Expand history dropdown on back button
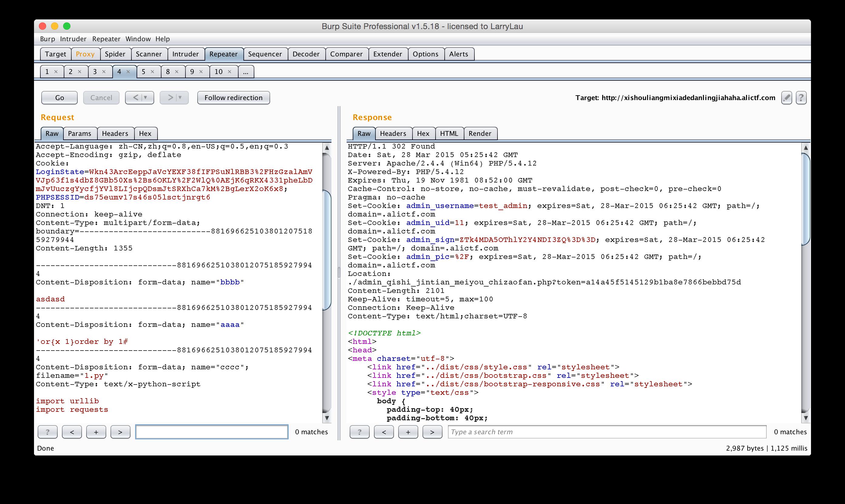 click(146, 98)
